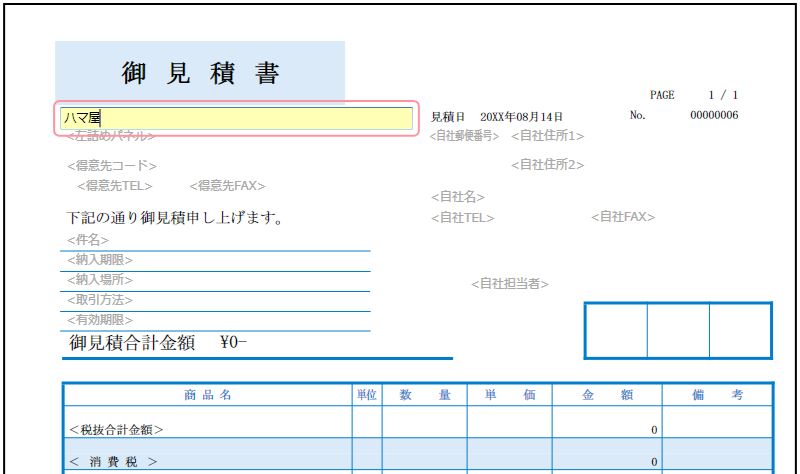Click the 納入場所 delivery location field
This screenshot has height=474, width=800.
[x=100, y=280]
